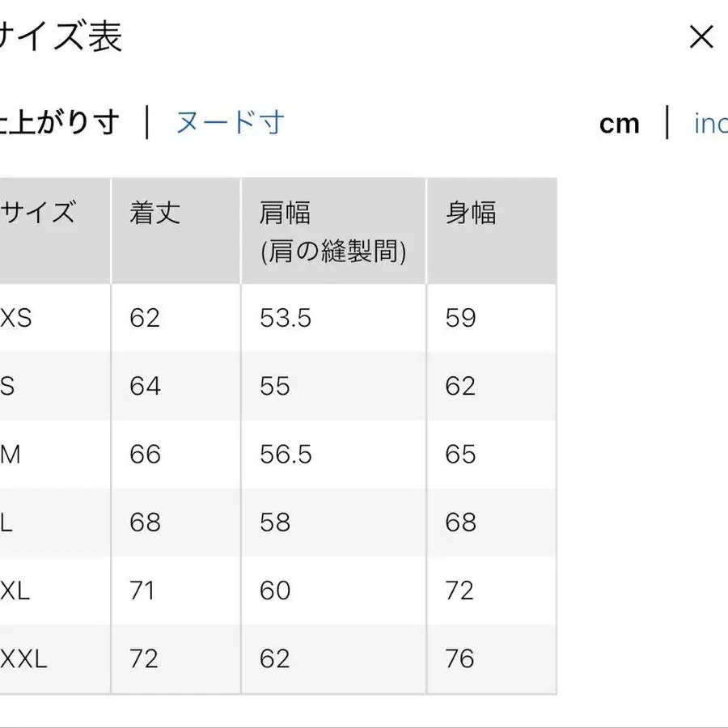Select the 66 着丈 value for size M
The height and width of the screenshot is (728, 728).
[143, 454]
